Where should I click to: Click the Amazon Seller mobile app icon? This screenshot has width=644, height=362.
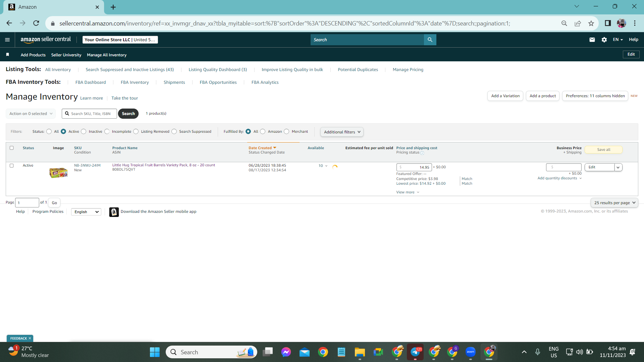pos(114,212)
